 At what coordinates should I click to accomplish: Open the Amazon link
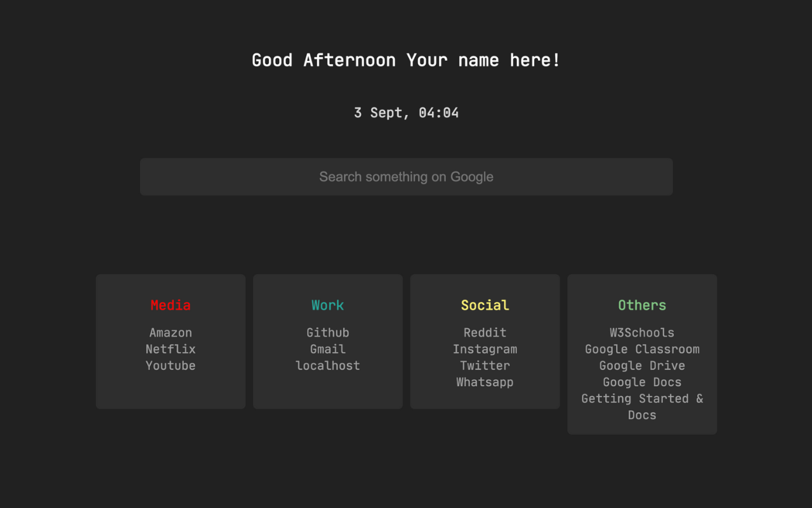pyautogui.click(x=171, y=332)
